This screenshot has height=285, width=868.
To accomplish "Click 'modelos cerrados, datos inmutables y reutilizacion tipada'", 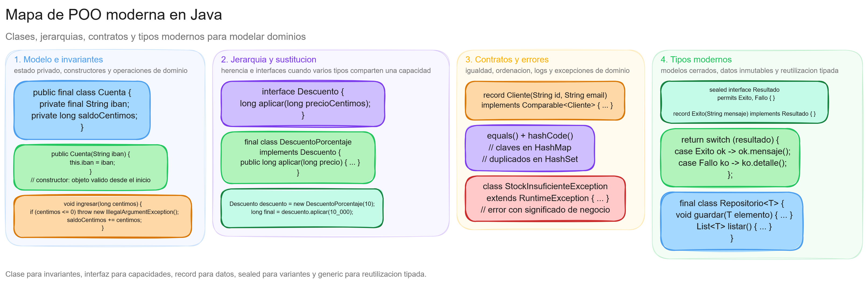I will pos(749,71).
